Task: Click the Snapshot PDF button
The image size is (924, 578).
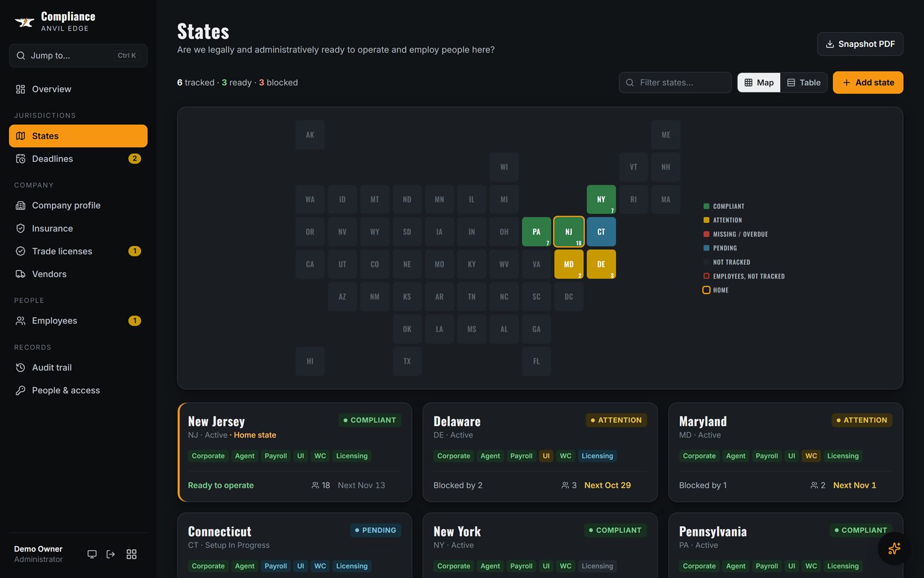Action: pos(860,44)
